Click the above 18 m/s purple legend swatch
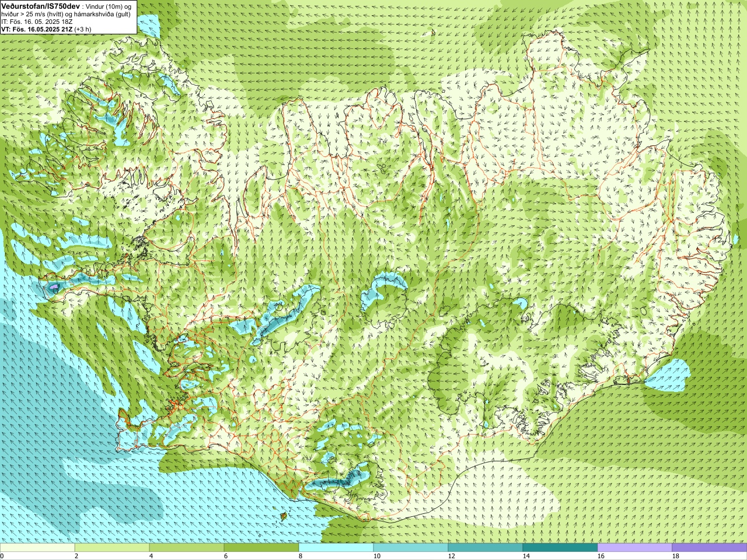747x560 pixels. click(x=710, y=548)
